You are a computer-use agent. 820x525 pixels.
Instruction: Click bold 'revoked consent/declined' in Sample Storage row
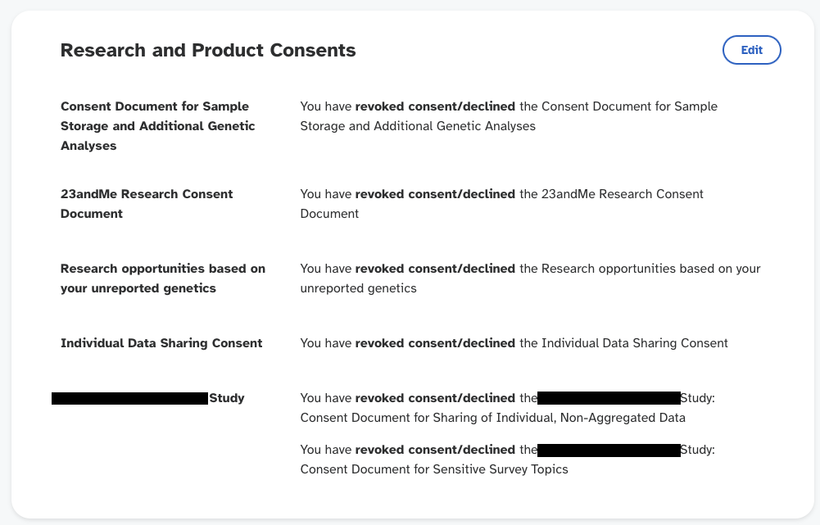[435, 106]
